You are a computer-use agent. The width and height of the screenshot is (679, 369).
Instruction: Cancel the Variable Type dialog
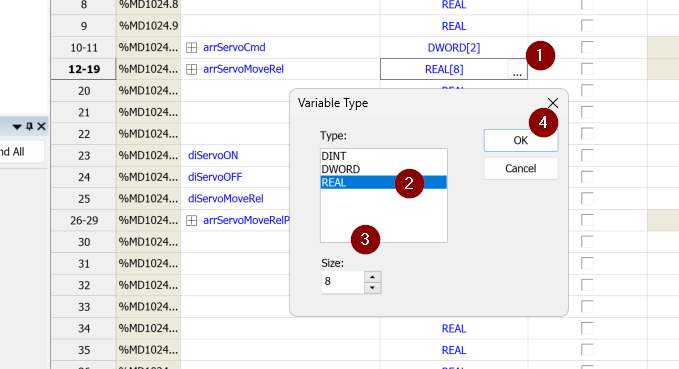[521, 168]
